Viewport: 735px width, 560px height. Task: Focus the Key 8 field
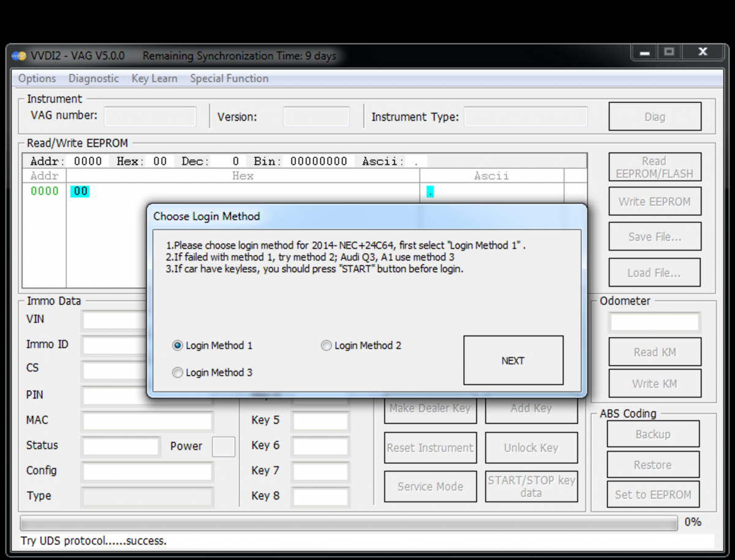pos(320,496)
